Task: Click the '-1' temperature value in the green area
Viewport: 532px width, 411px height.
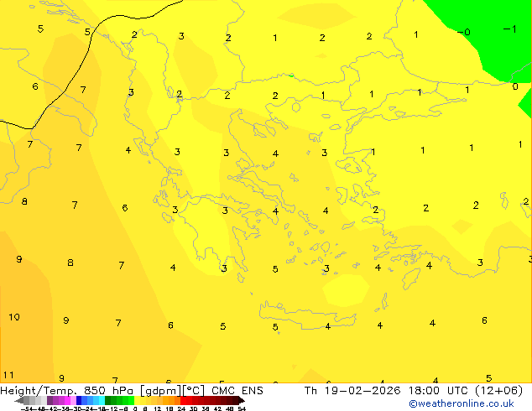Action: (509, 29)
